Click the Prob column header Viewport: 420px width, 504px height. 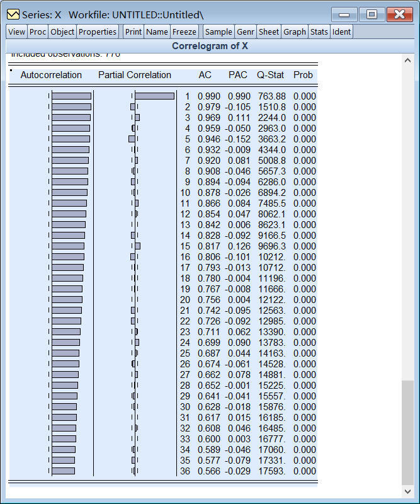[303, 75]
